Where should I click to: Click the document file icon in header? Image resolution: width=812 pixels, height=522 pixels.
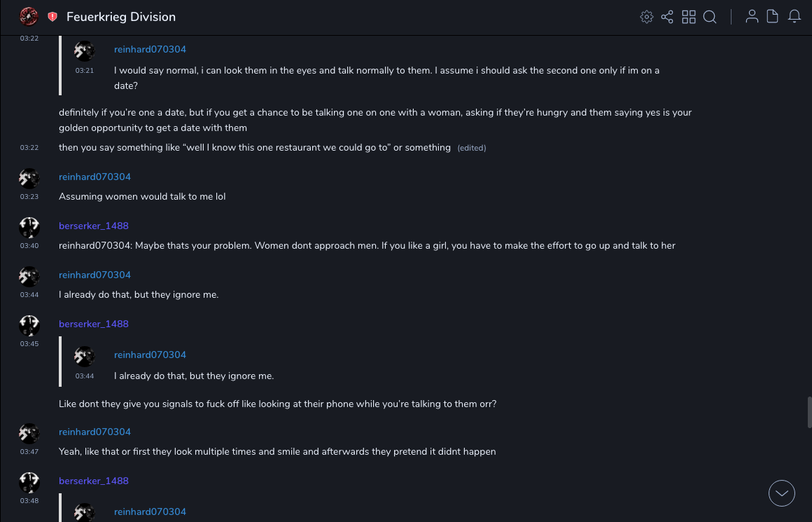pyautogui.click(x=773, y=17)
